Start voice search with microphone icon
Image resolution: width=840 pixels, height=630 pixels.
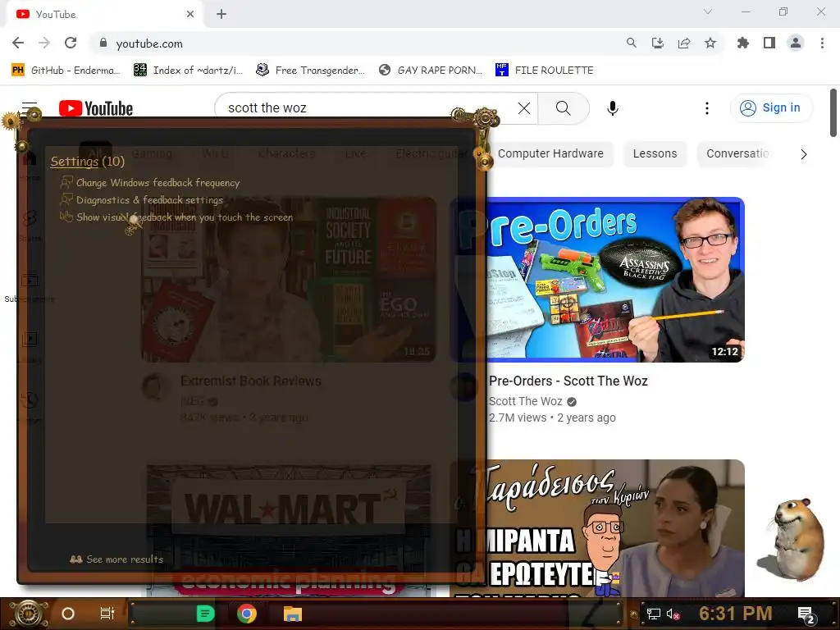coord(613,108)
